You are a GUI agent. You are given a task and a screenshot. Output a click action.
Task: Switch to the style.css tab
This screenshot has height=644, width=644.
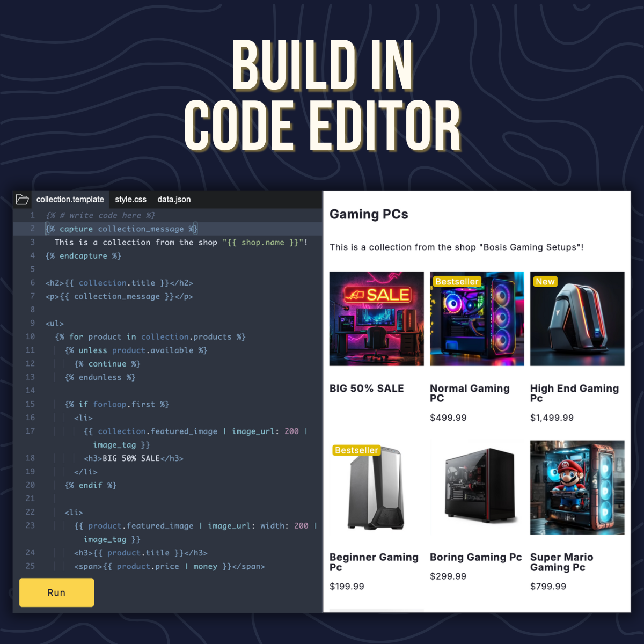click(130, 199)
